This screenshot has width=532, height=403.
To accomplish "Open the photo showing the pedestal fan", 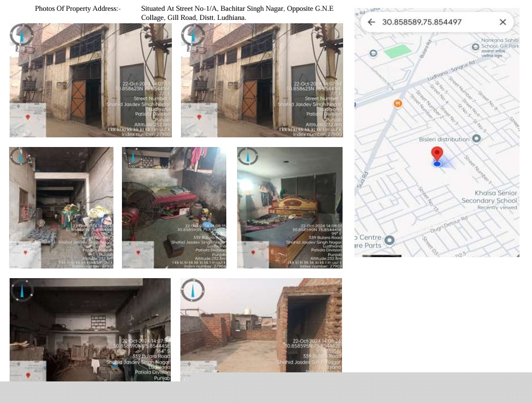I will pos(174,207).
